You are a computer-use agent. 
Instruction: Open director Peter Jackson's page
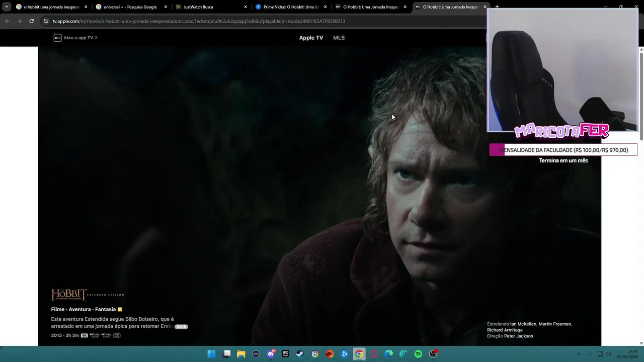point(518,336)
